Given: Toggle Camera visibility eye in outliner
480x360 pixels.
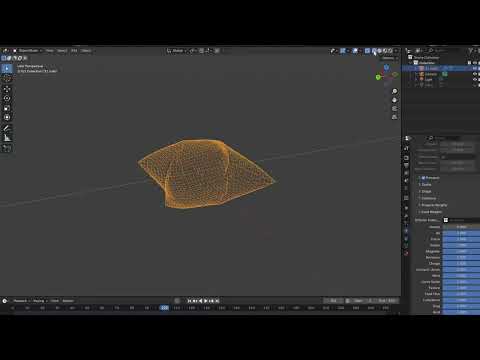Looking at the screenshot, I should pos(475,74).
